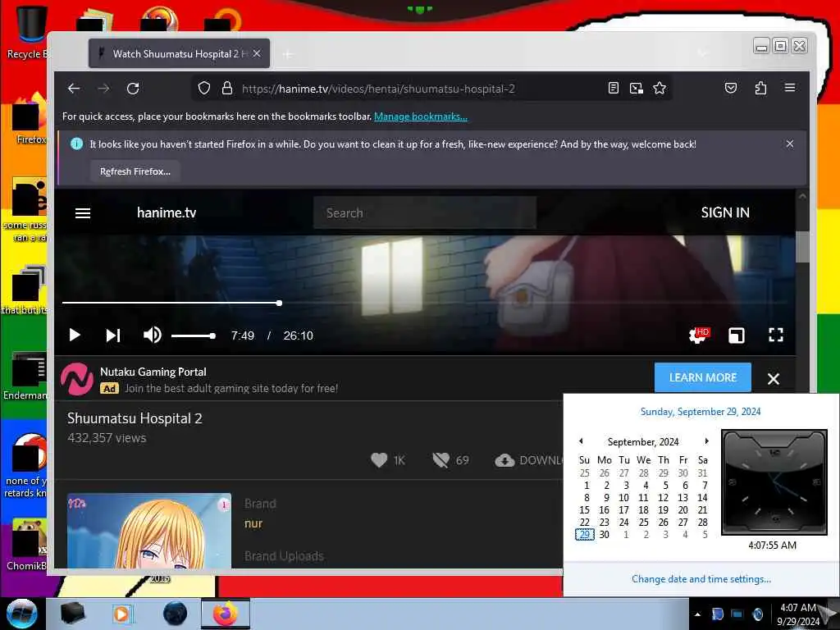Viewport: 840px width, 630px height.
Task: Click the taskbar clock showing 4:07 AM
Action: [798, 614]
